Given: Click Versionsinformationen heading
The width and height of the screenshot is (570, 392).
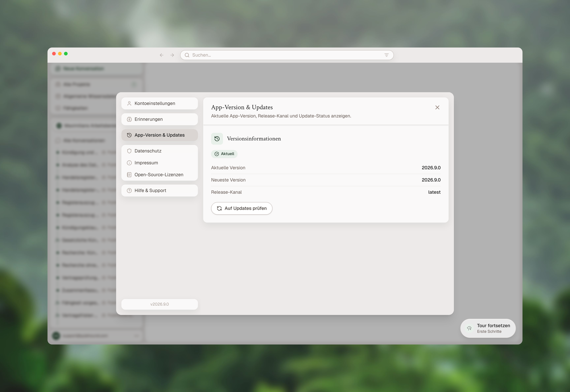Looking at the screenshot, I should tap(254, 139).
